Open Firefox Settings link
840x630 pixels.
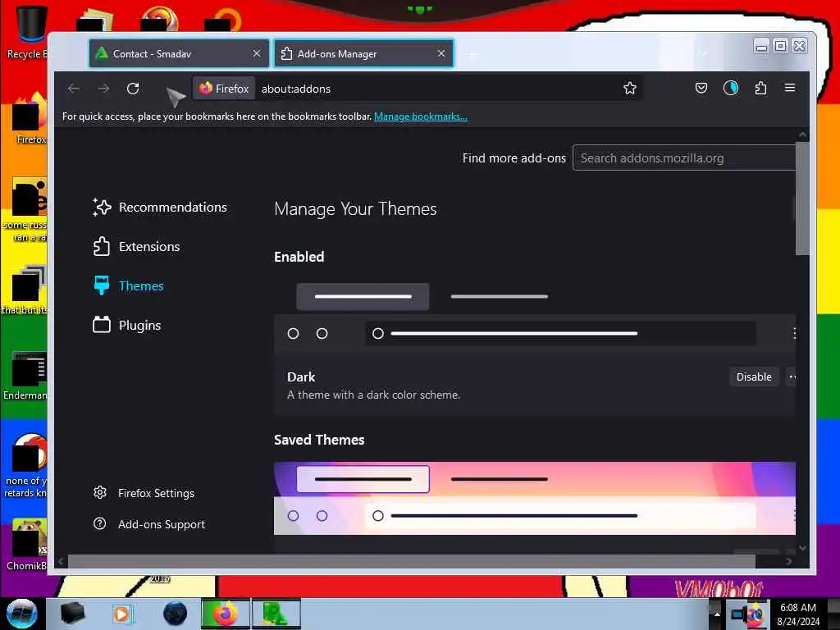tap(144, 493)
